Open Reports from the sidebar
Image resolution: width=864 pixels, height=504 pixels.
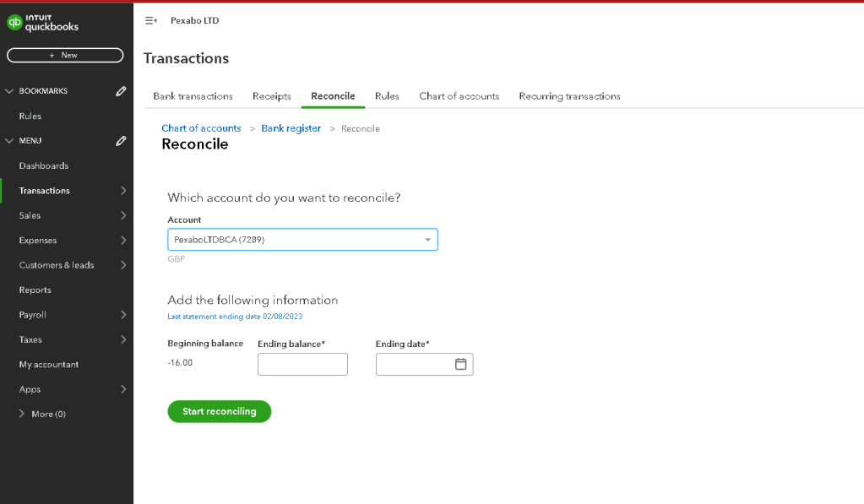coord(35,290)
